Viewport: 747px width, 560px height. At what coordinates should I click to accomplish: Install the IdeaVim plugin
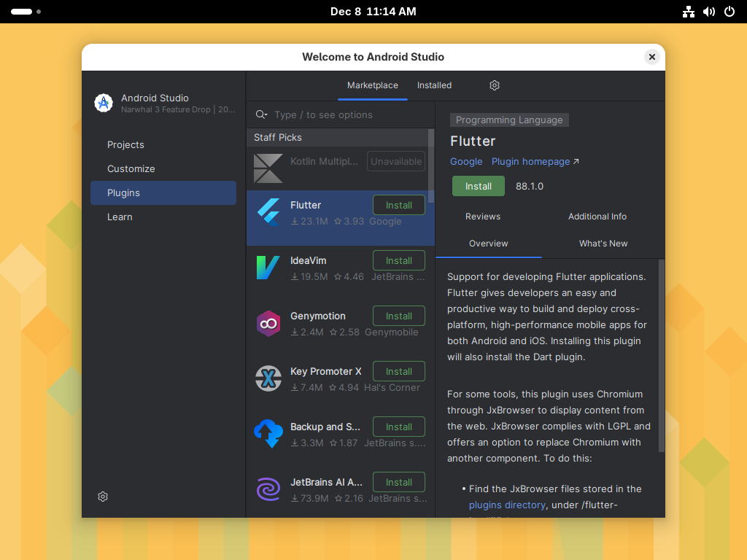point(398,260)
